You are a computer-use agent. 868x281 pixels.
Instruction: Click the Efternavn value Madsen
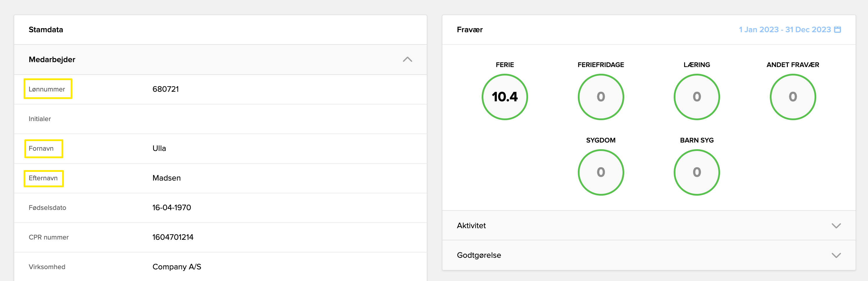166,178
